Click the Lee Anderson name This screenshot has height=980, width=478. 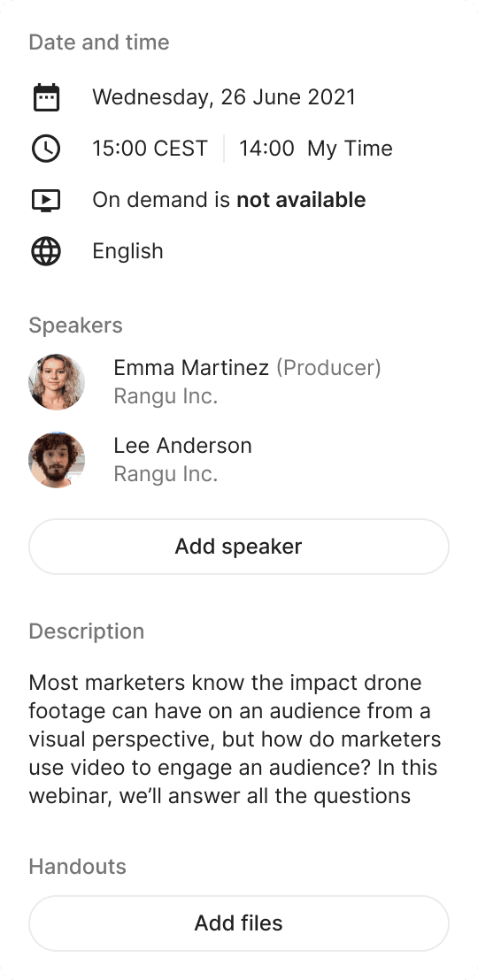[182, 446]
